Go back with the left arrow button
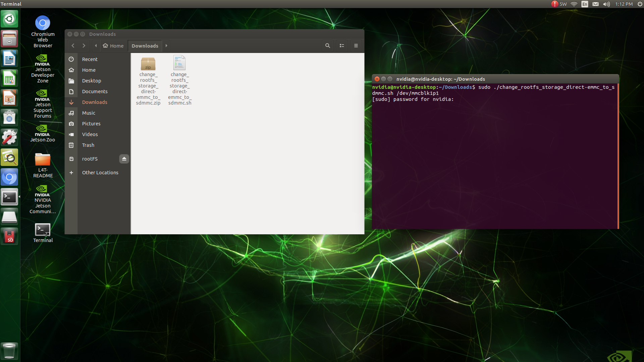The image size is (644, 362). pos(73,46)
